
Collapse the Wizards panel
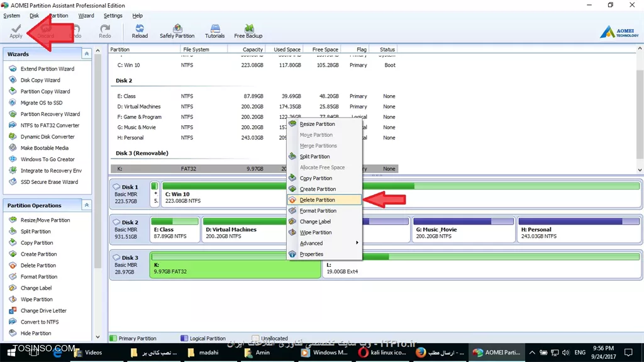(x=87, y=54)
